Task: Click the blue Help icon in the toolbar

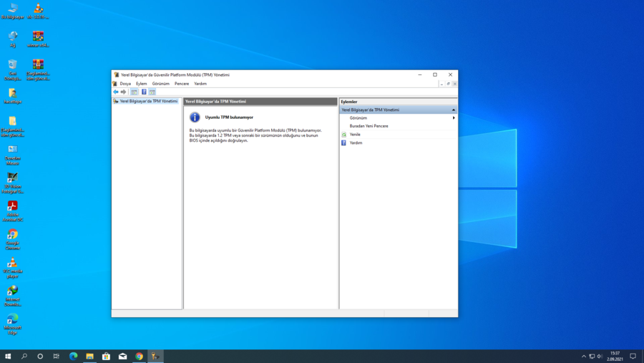Action: [144, 92]
